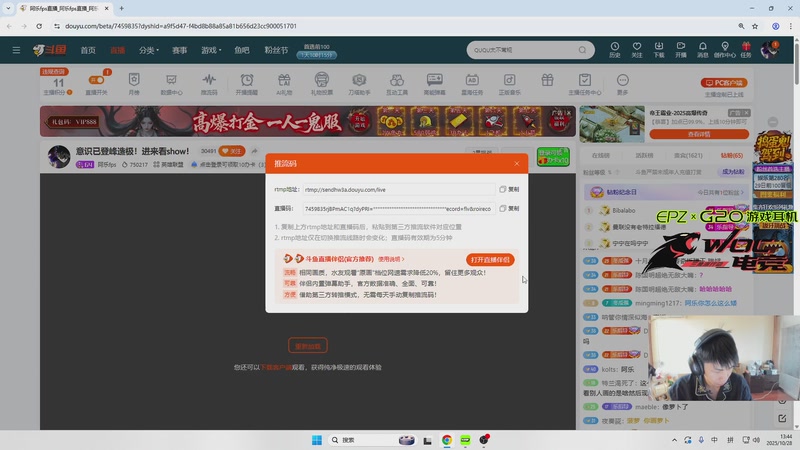800x450 pixels.
Task: Open the 正版音乐 icon
Action: coord(510,84)
